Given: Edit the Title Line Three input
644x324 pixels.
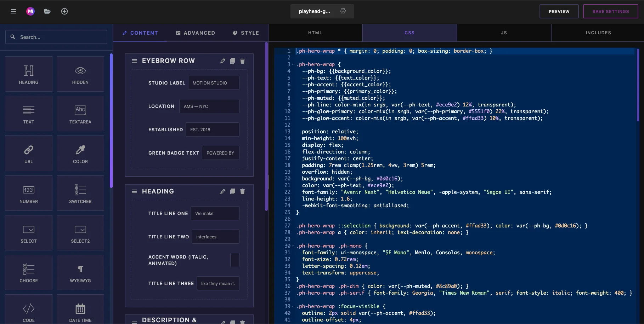Looking at the screenshot, I should pos(218,283).
